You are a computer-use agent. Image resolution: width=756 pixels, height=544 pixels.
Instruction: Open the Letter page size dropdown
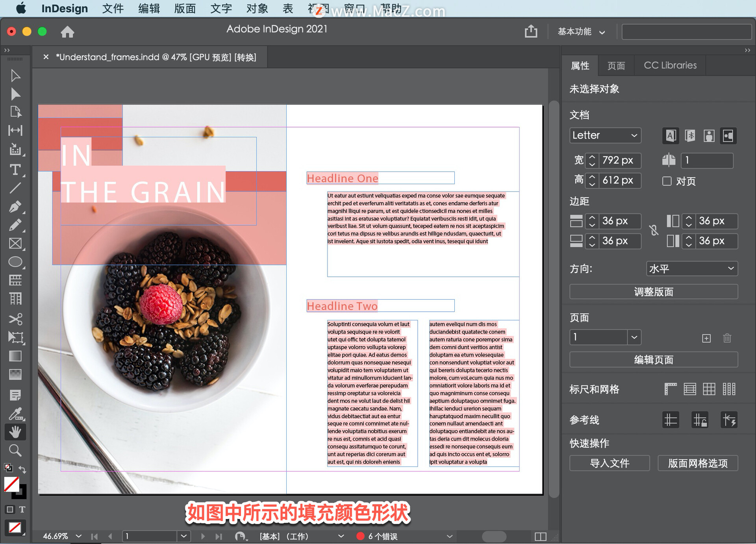(x=605, y=135)
